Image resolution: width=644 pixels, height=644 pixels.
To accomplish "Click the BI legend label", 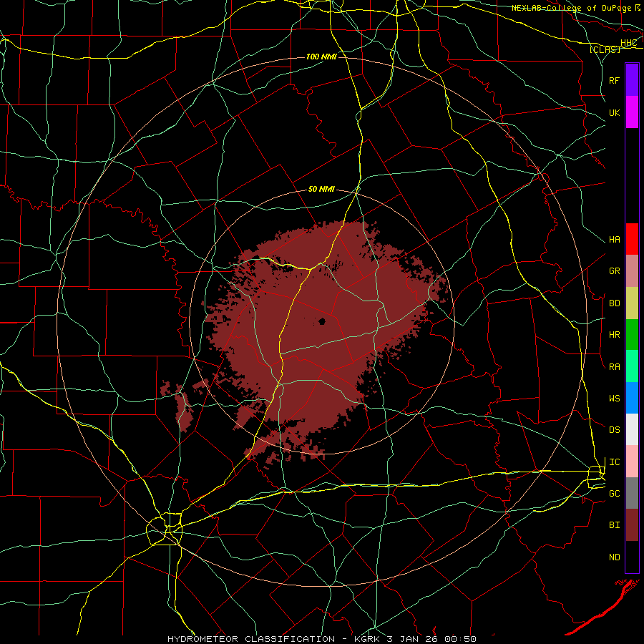I will (615, 525).
